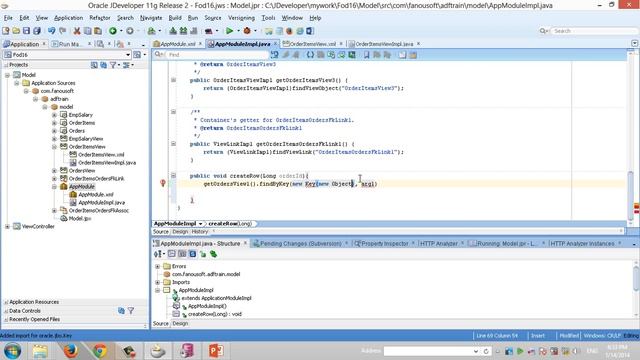The height and width of the screenshot is (360, 640).
Task: Open PowerPoint from the taskbar
Action: click(215, 350)
